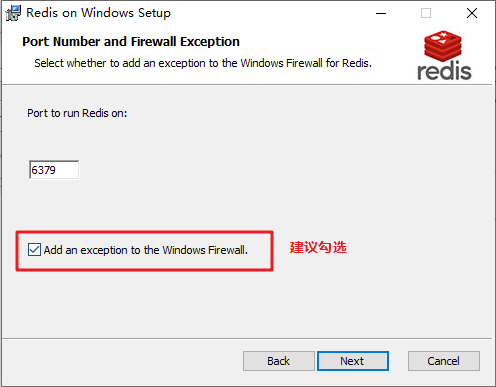Click the red Redis cube logo
This screenshot has width=496, height=387.
point(443,46)
